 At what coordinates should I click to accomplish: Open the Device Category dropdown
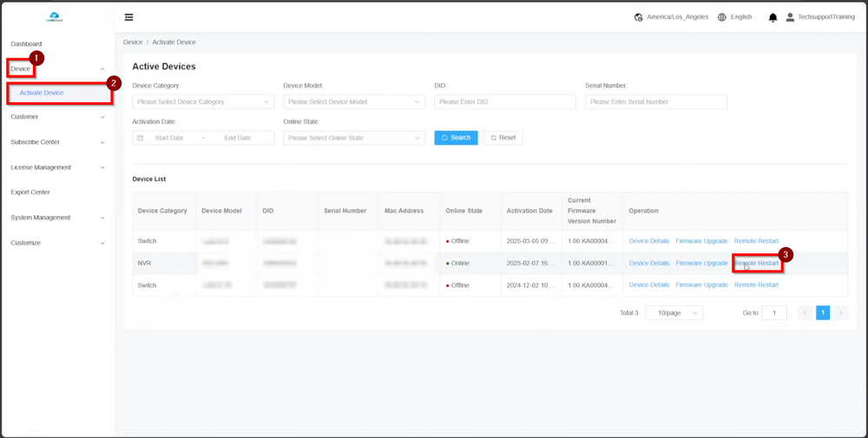point(203,101)
